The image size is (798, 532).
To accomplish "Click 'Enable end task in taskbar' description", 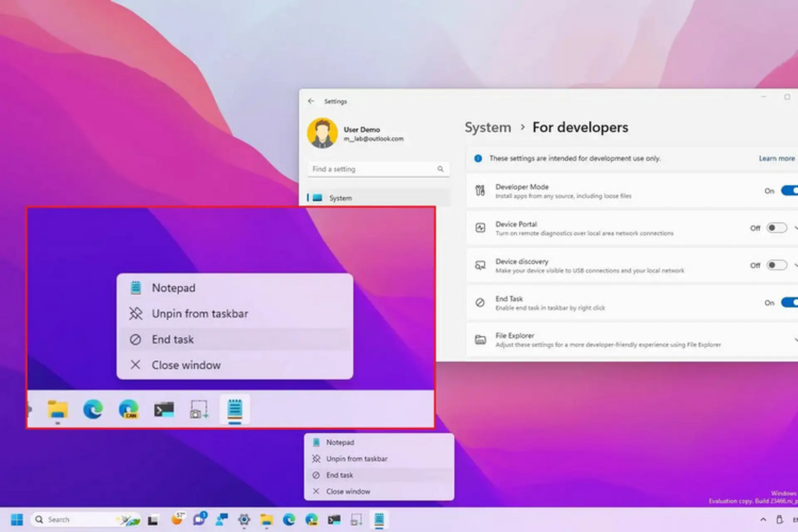I will (x=550, y=308).
